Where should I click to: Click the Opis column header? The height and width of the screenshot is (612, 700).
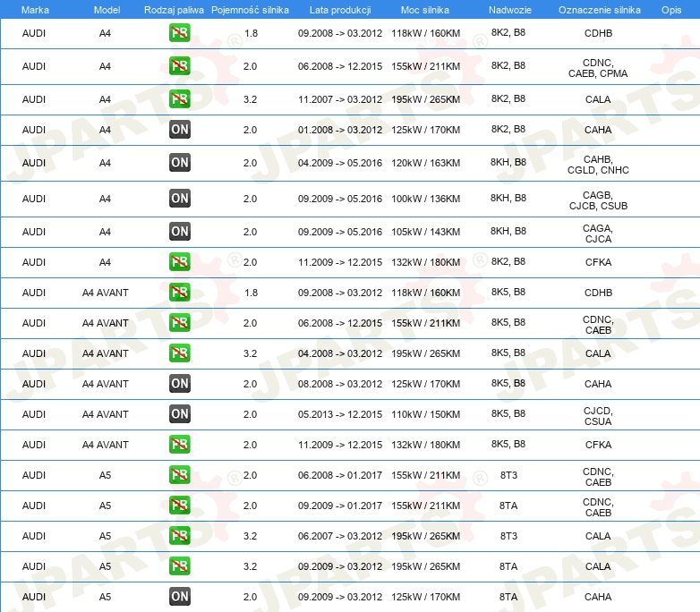pos(671,10)
